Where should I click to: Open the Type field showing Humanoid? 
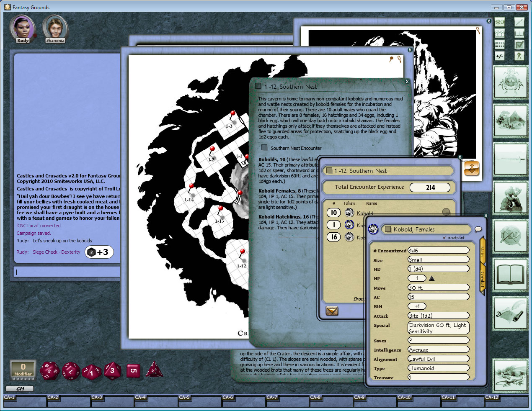[x=438, y=368]
